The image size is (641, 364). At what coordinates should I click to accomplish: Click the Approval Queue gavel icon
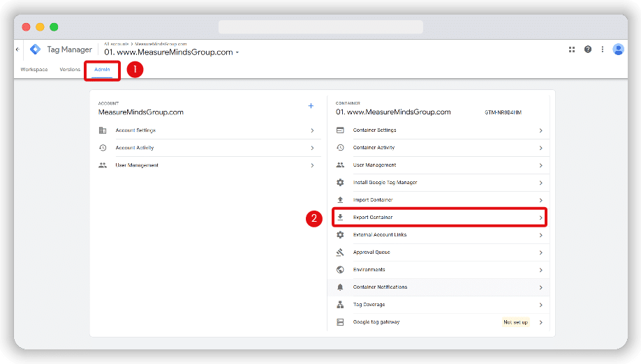point(340,252)
